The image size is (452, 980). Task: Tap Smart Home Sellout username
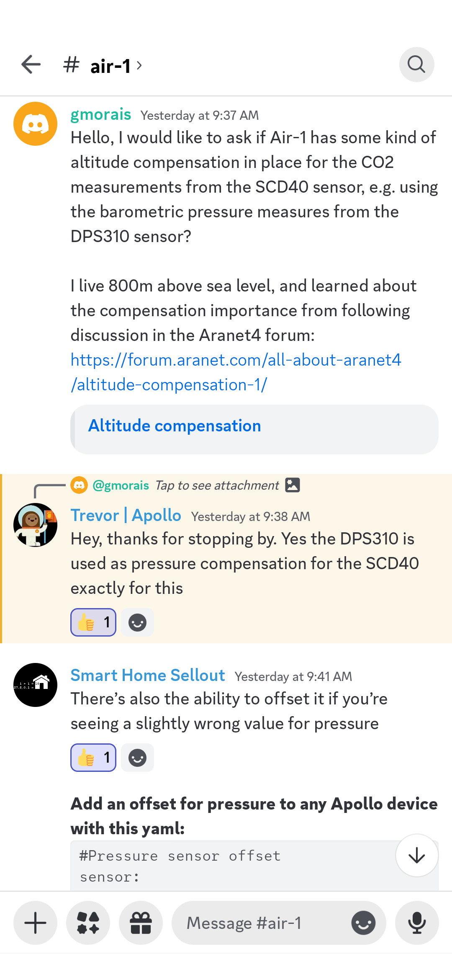pos(148,675)
